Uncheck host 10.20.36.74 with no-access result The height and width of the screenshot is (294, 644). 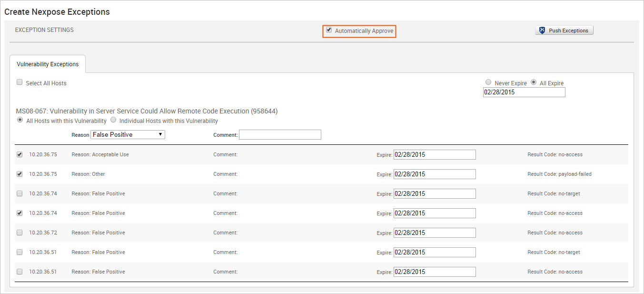click(x=20, y=213)
